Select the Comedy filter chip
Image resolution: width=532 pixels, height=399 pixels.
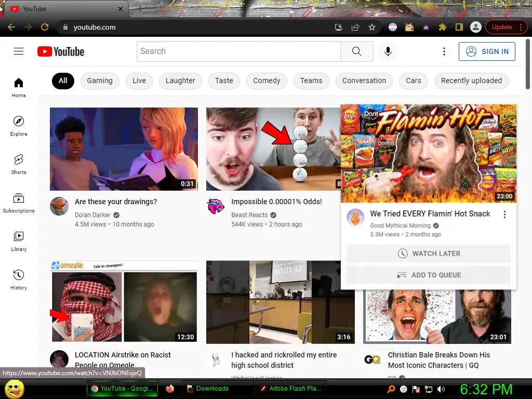267,81
